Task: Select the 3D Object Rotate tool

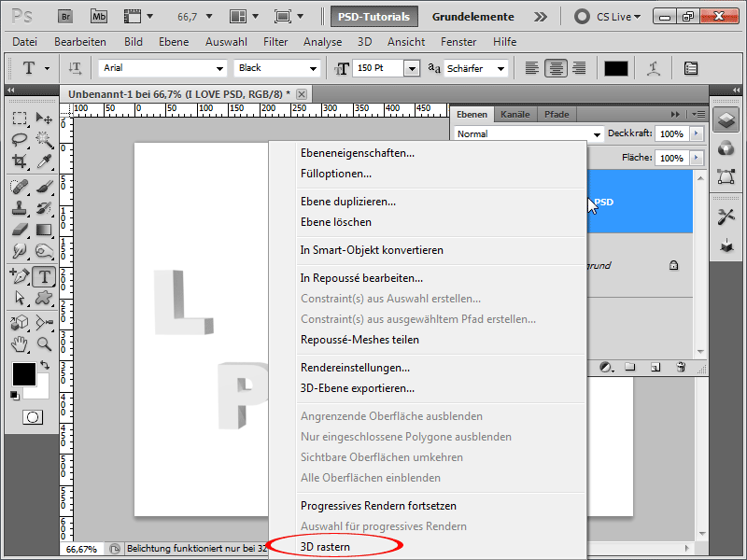Action: (x=20, y=323)
